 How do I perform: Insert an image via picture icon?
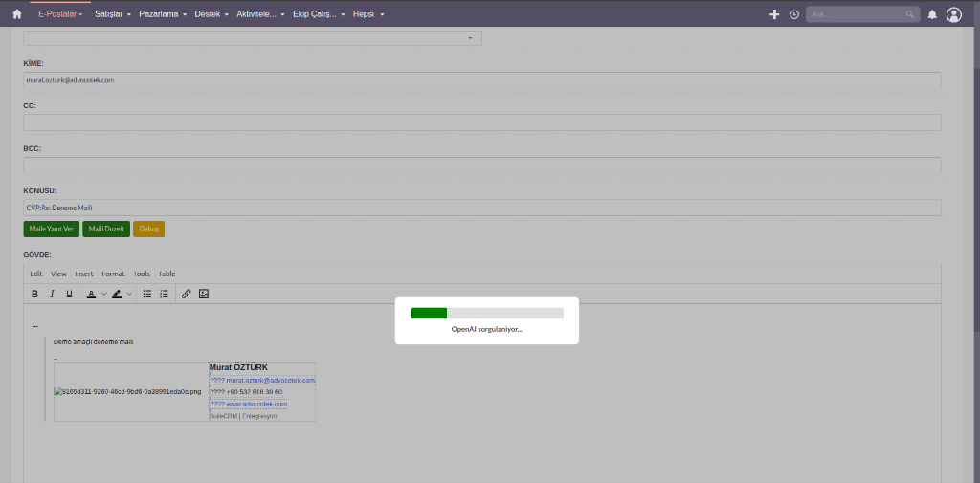[x=203, y=294]
